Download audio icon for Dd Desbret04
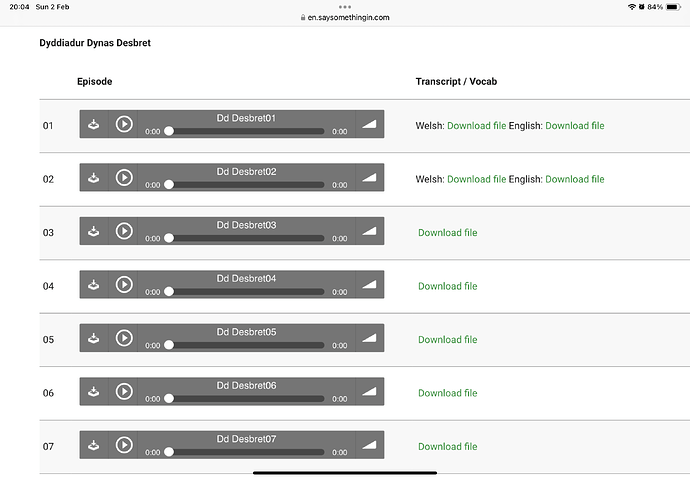Image resolution: width=690 pixels, height=479 pixels. (93, 285)
